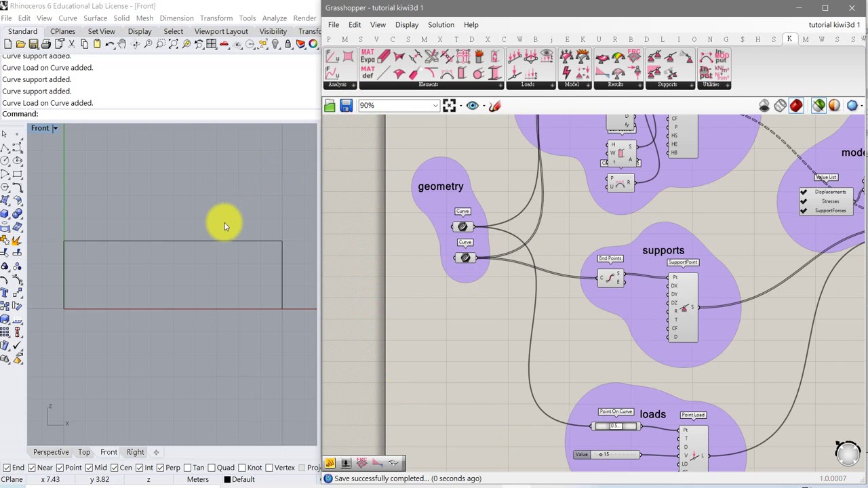Click the Point On Curve slider in loads
Image resolution: width=868 pixels, height=488 pixels.
(615, 426)
